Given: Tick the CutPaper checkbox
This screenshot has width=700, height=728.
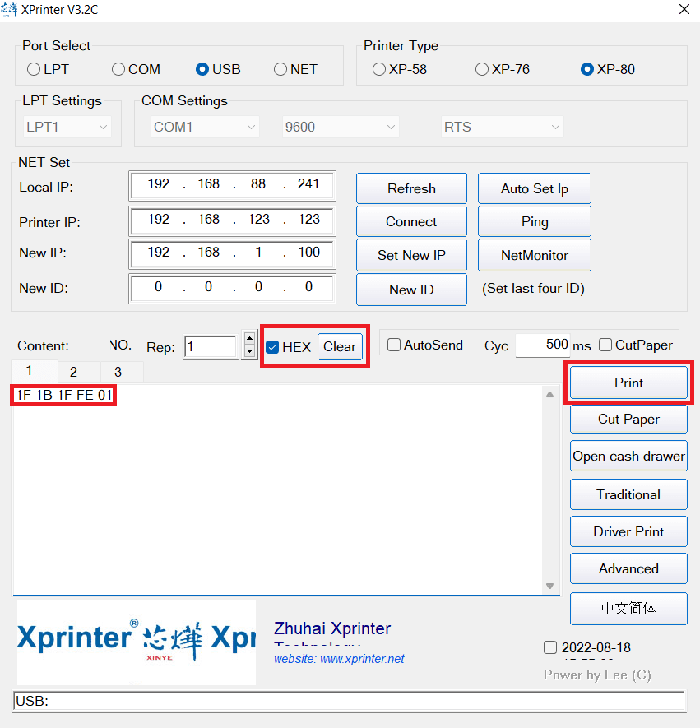Looking at the screenshot, I should coord(605,345).
